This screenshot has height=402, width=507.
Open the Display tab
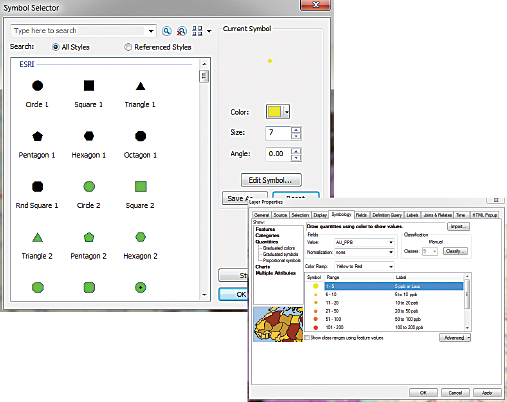[320, 215]
